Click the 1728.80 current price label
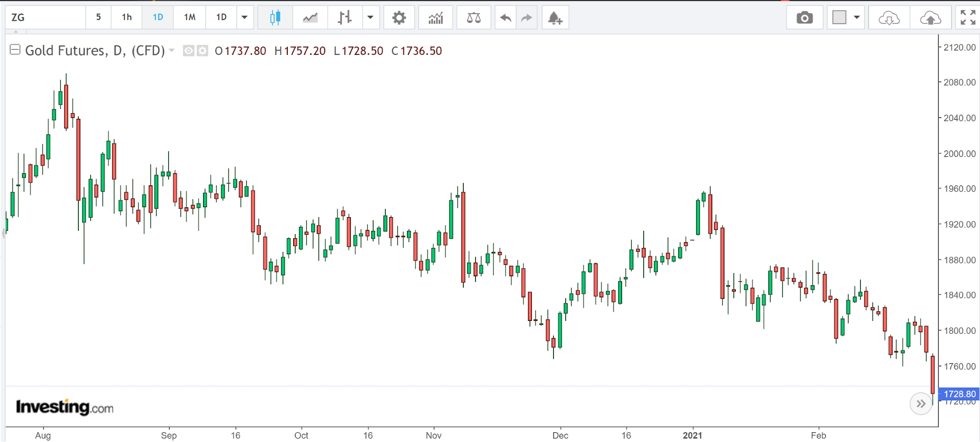Image resolution: width=980 pixels, height=442 pixels. [x=959, y=394]
